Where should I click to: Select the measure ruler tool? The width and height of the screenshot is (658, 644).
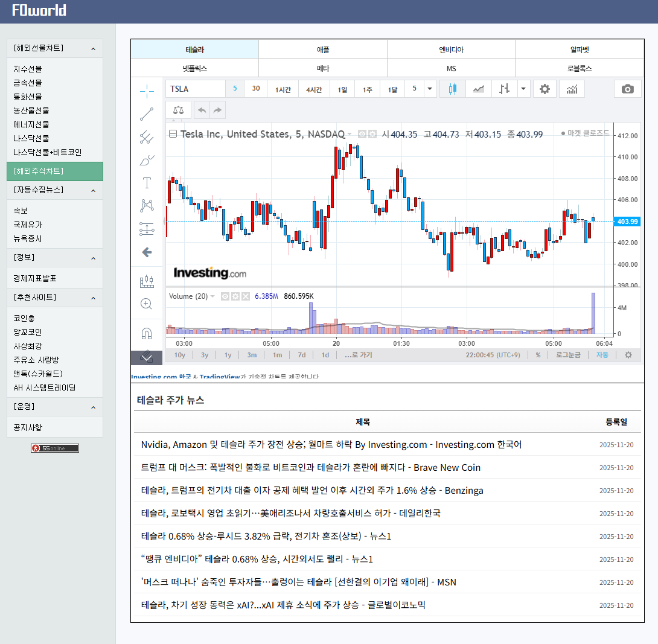coord(147,281)
